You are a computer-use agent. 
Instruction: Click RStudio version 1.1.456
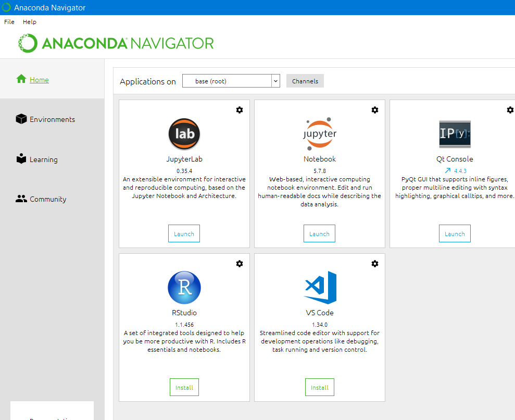[x=184, y=325]
